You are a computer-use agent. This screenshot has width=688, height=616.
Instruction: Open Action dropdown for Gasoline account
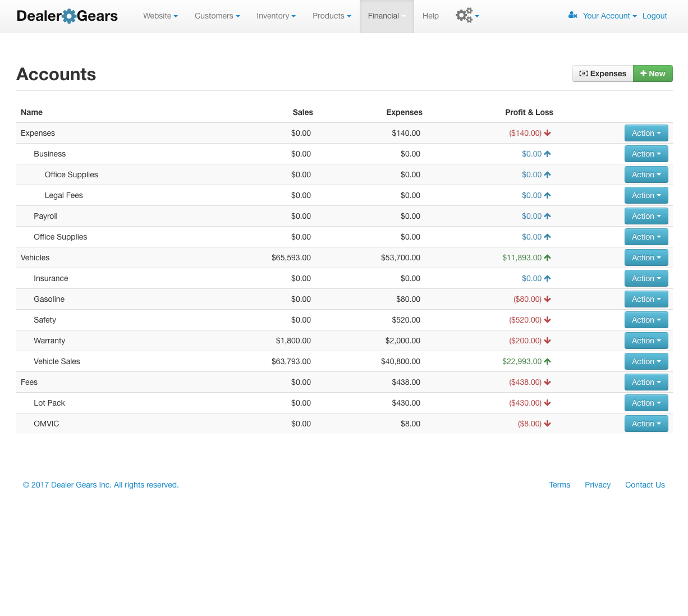pyautogui.click(x=646, y=299)
